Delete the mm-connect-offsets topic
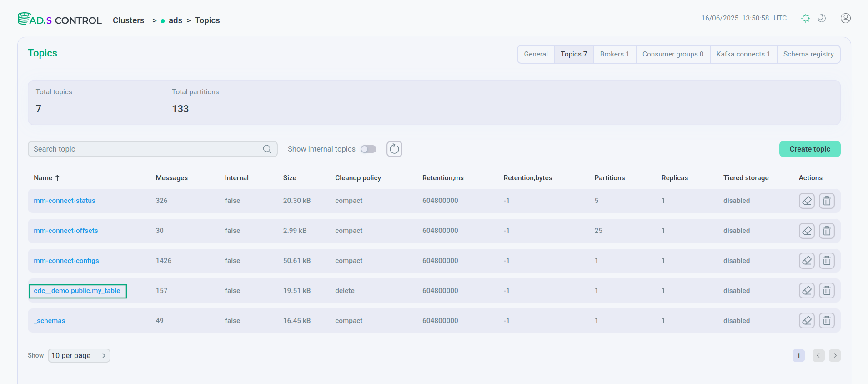The image size is (868, 384). click(x=827, y=231)
